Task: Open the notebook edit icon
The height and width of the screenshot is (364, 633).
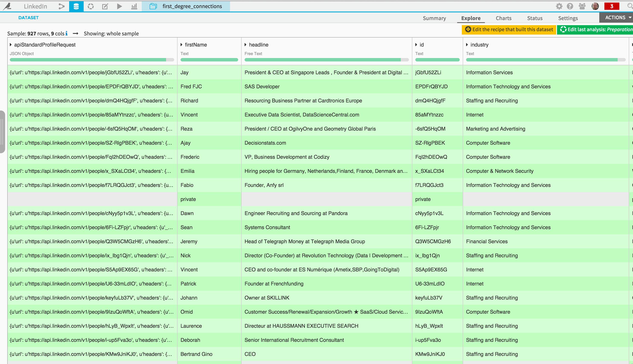Action: click(x=105, y=6)
